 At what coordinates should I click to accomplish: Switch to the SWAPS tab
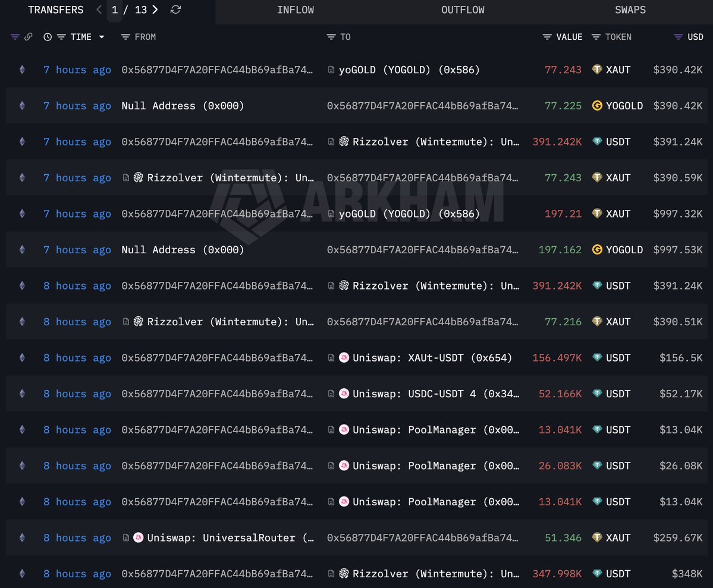tap(630, 10)
